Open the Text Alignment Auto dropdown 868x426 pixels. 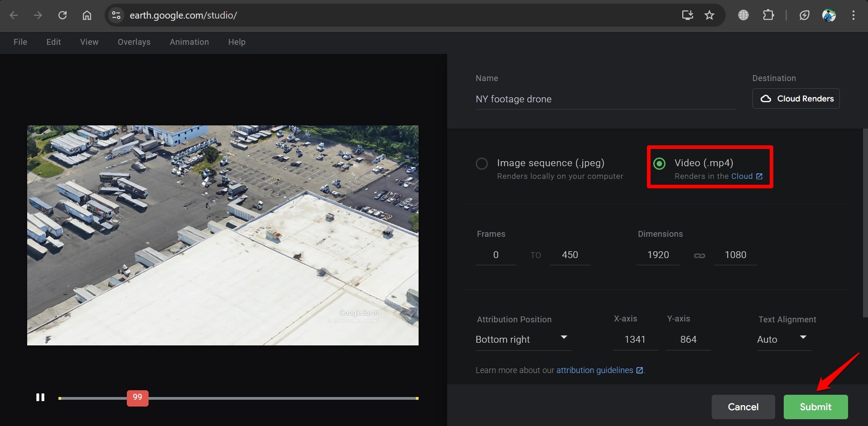[783, 340]
